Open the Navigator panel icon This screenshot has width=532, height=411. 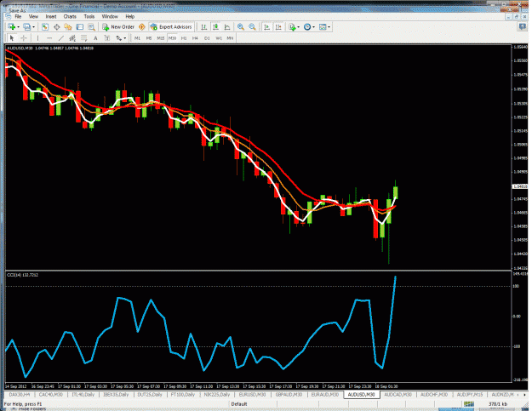[x=68, y=27]
